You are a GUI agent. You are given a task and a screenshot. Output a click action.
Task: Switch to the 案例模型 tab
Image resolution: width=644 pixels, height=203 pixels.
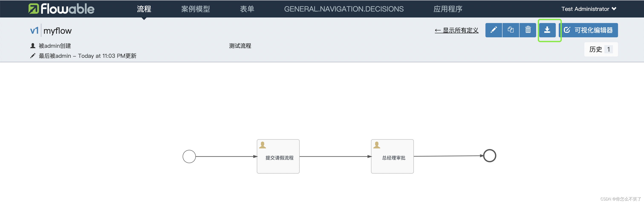click(x=196, y=9)
